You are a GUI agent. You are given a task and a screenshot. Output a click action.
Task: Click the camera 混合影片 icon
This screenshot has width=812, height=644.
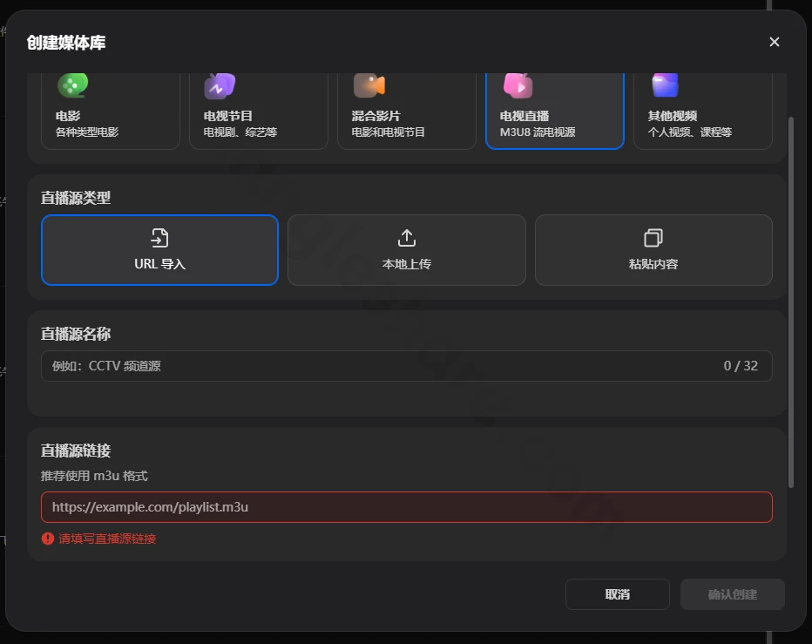coord(369,85)
